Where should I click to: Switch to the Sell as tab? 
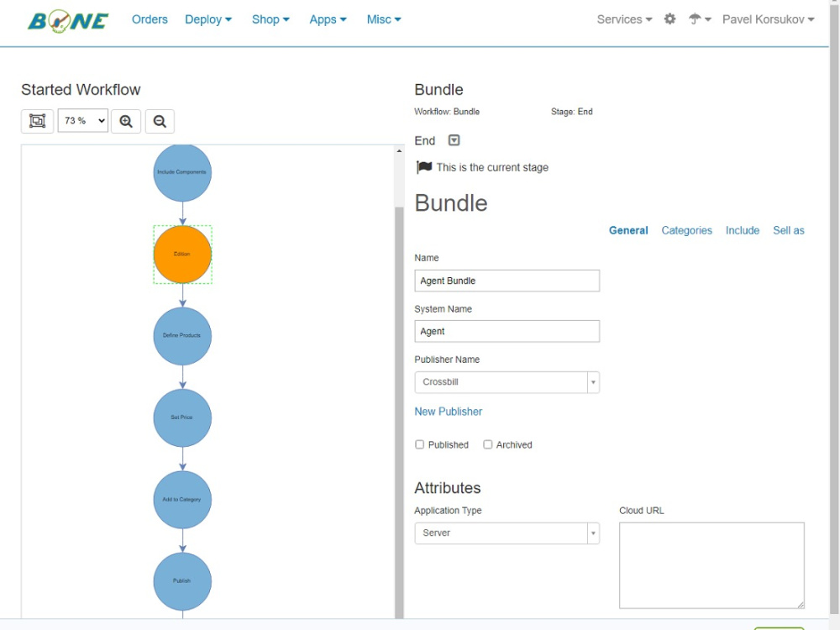pos(789,230)
